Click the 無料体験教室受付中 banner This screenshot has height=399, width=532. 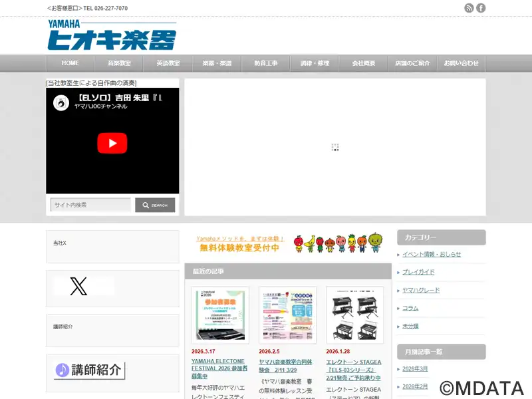289,243
